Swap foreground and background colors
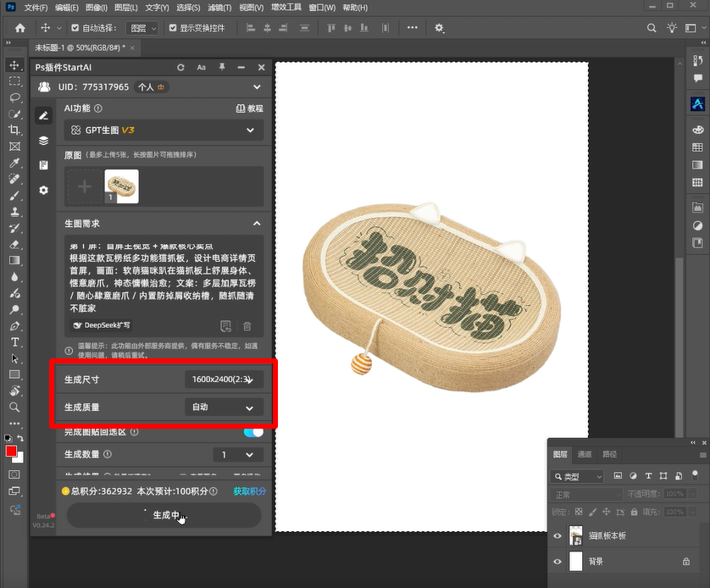The width and height of the screenshot is (710, 588). pyautogui.click(x=20, y=438)
